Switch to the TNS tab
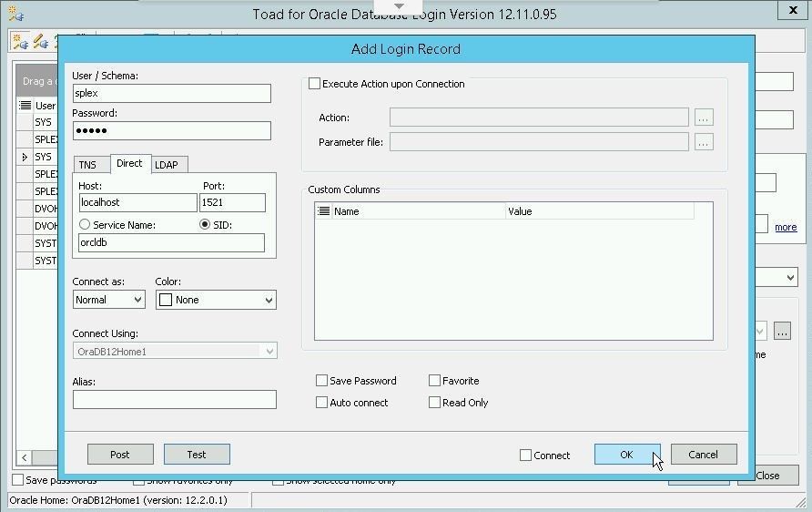 (x=87, y=165)
